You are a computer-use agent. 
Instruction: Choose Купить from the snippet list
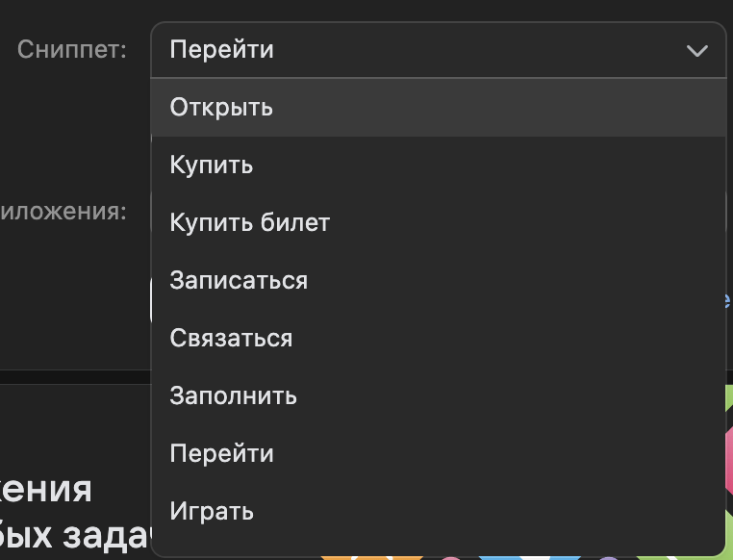[x=212, y=165]
